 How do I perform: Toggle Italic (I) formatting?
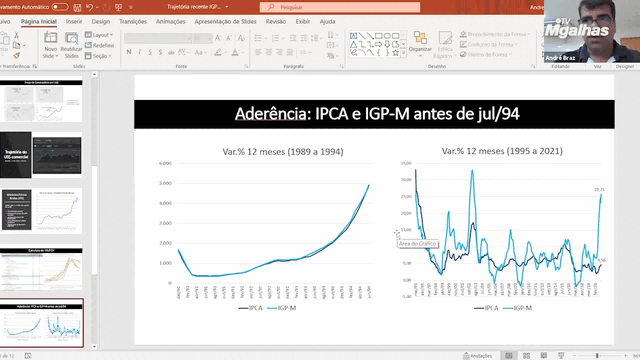point(140,52)
